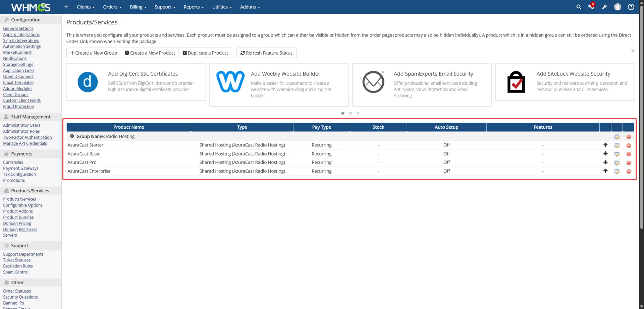Click Refresh Feature Status

pyautogui.click(x=266, y=53)
